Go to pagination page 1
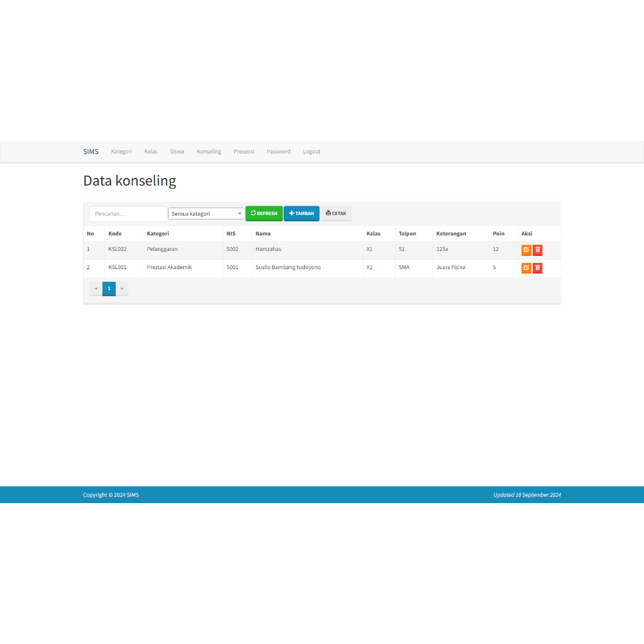The image size is (644, 644). click(x=109, y=289)
